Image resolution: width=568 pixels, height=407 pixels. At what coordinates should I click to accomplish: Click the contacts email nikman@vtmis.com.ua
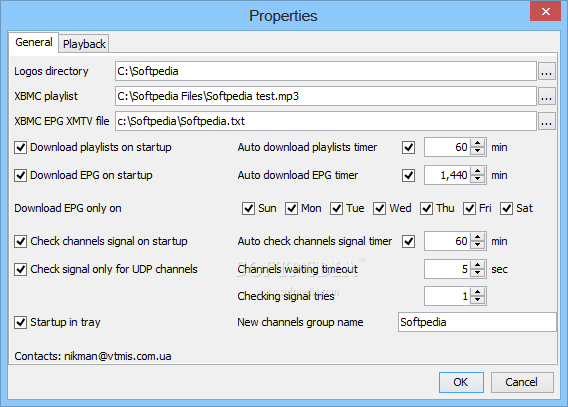118,356
